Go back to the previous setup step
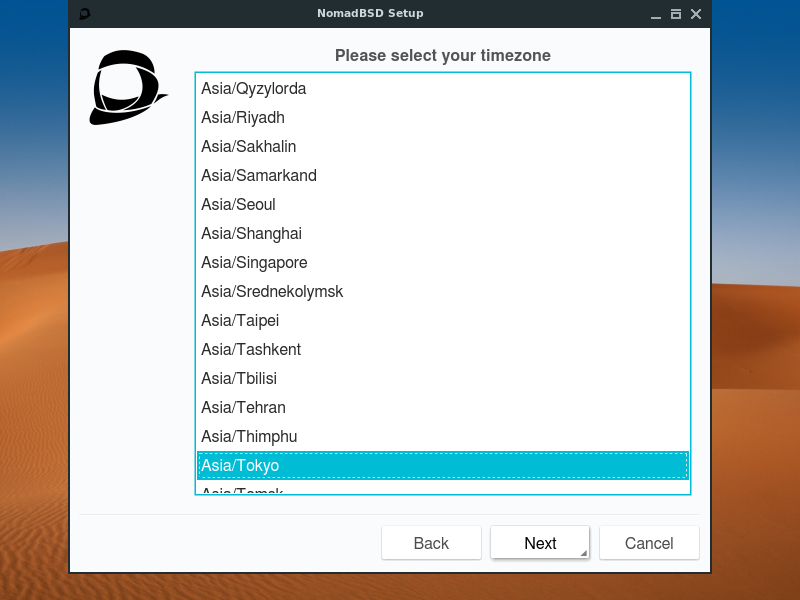Image resolution: width=800 pixels, height=600 pixels. (x=431, y=543)
